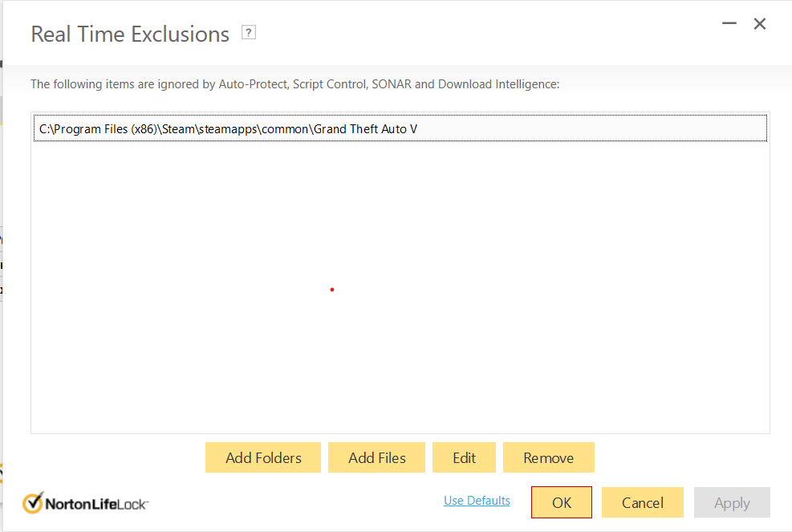Screen dimensions: 792x532
Task: Click blank footer space beside NortonLifeLock logo
Action: (x=297, y=504)
